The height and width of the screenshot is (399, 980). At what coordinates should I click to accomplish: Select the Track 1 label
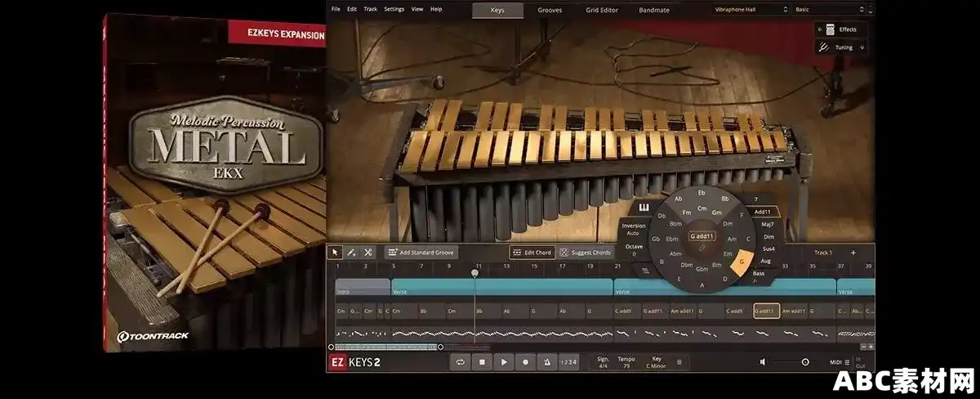click(823, 253)
